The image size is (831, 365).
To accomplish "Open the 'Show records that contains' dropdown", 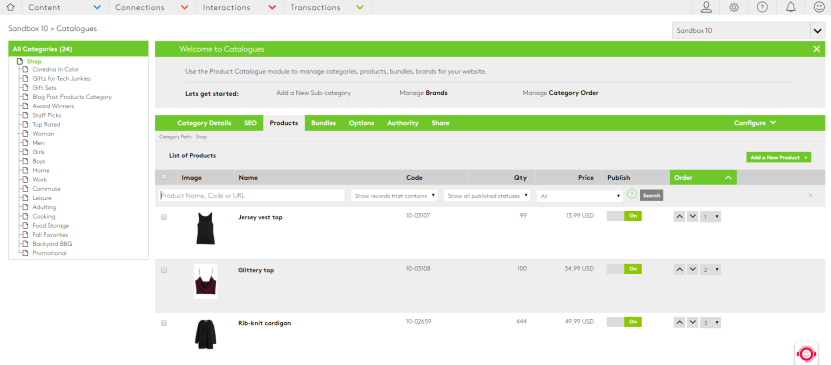I will 394,195.
